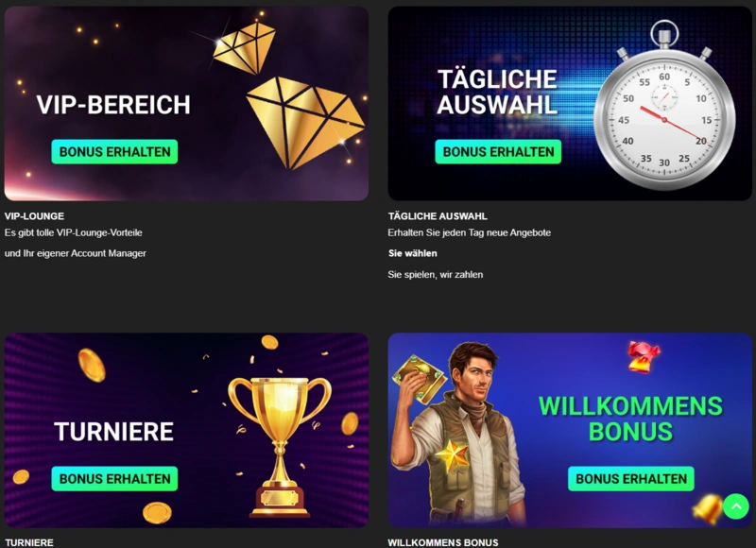Click BONUS ERHALTEN on the Tägliche Auswahl banner
The width and height of the screenshot is (756, 548).
(498, 152)
